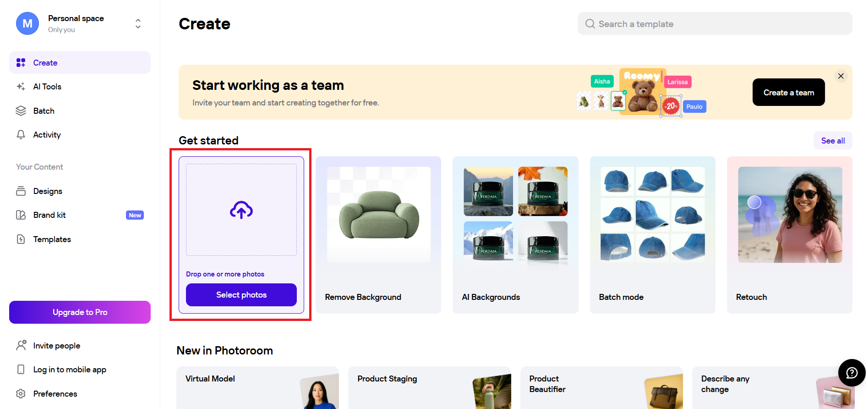Click the Designs stack icon
The width and height of the screenshot is (868, 409).
pos(21,191)
